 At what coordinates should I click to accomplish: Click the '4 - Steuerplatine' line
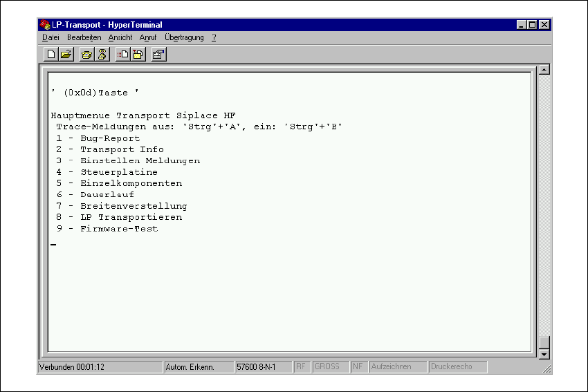(x=107, y=172)
